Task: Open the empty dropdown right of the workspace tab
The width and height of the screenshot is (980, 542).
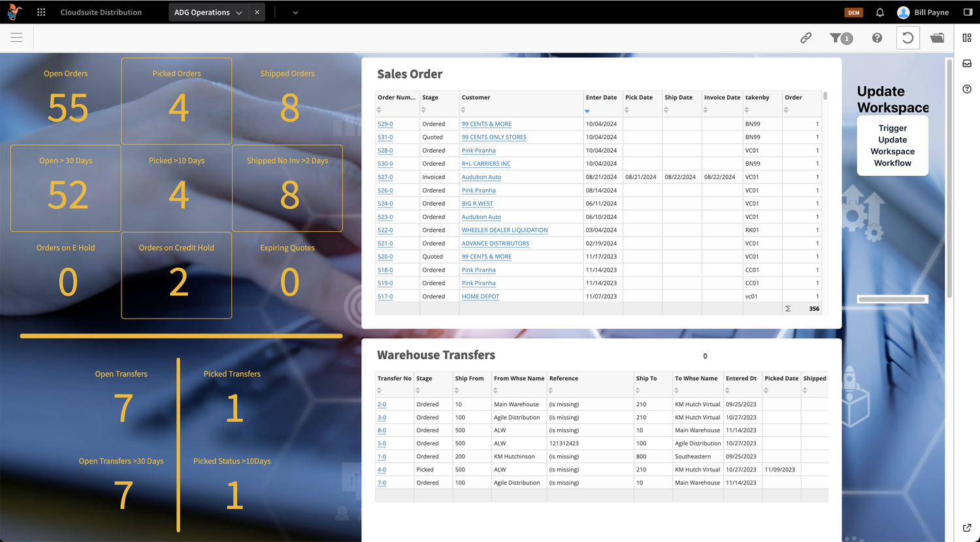Action: tap(294, 12)
